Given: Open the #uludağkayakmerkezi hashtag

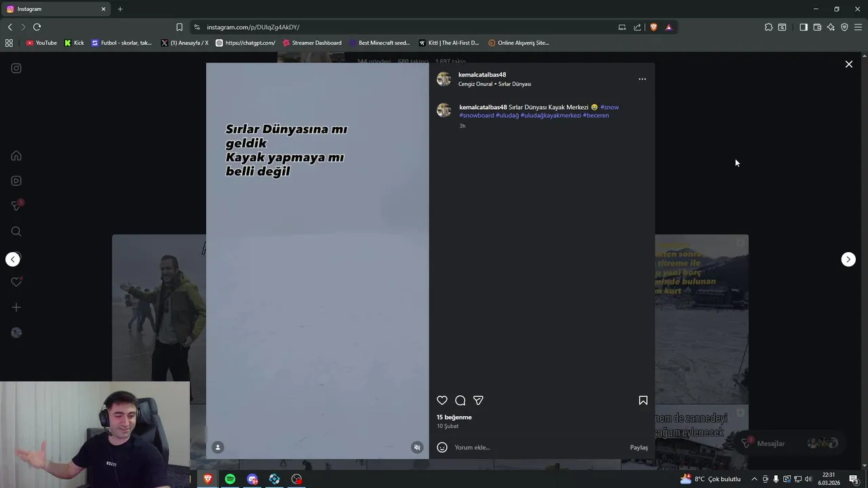Looking at the screenshot, I should (551, 115).
